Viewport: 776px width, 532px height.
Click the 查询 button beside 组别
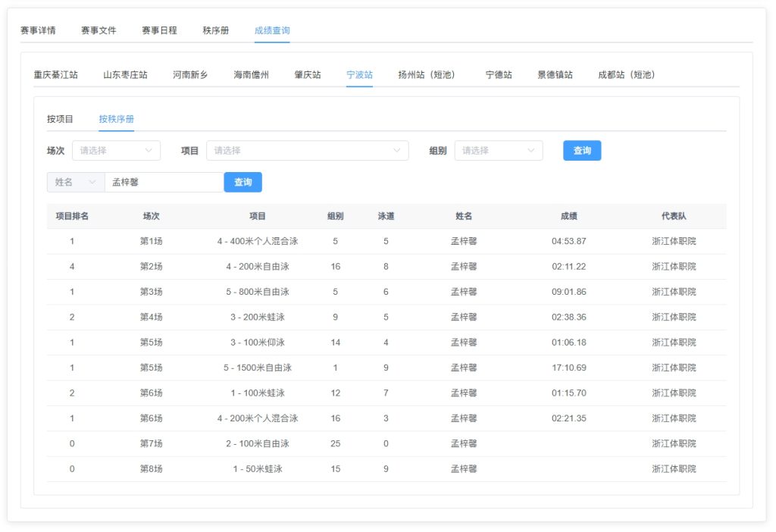tap(581, 151)
